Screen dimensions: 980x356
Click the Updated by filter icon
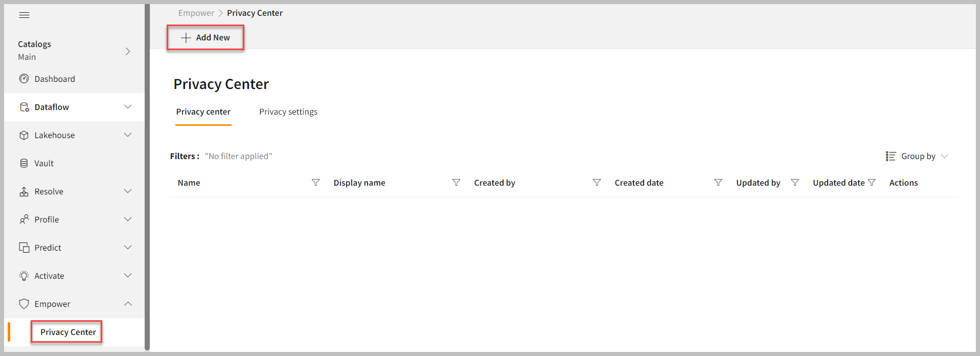pos(794,183)
